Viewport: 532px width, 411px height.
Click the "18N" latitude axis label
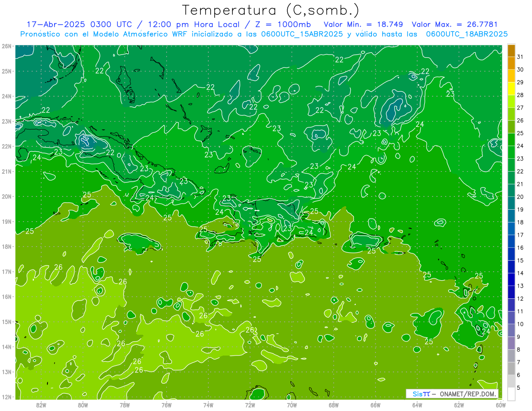(x=6, y=247)
